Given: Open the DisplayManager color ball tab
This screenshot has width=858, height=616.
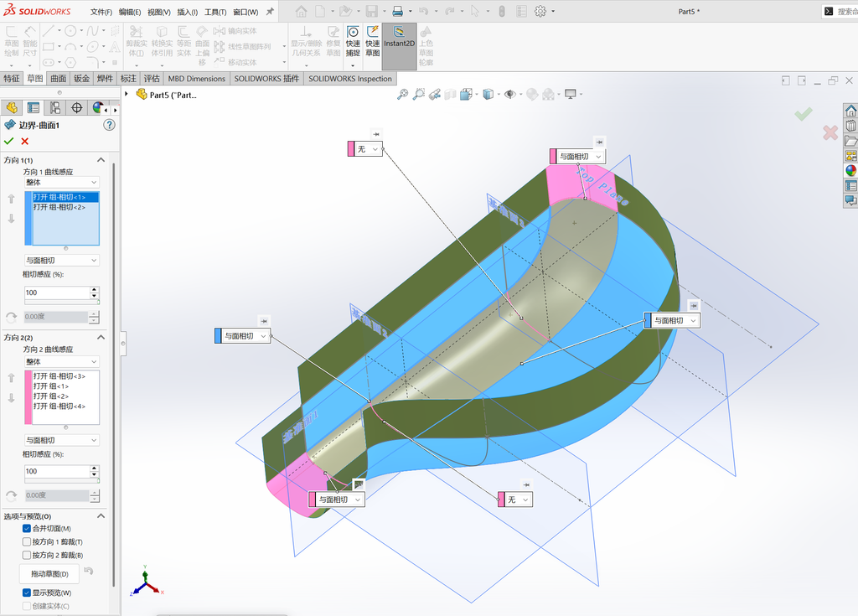Looking at the screenshot, I should 97,108.
